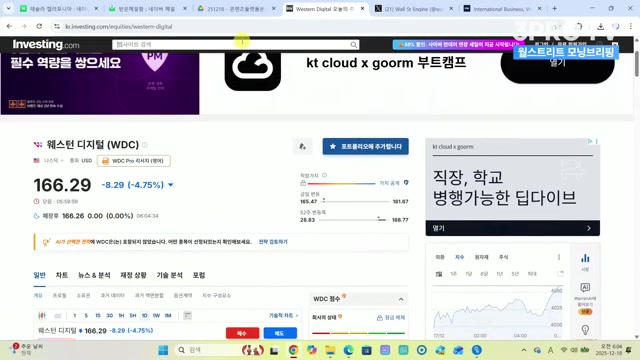Image resolution: width=640 pixels, height=360 pixels.
Task: Click the create alert bell icon
Action: (x=302, y=147)
